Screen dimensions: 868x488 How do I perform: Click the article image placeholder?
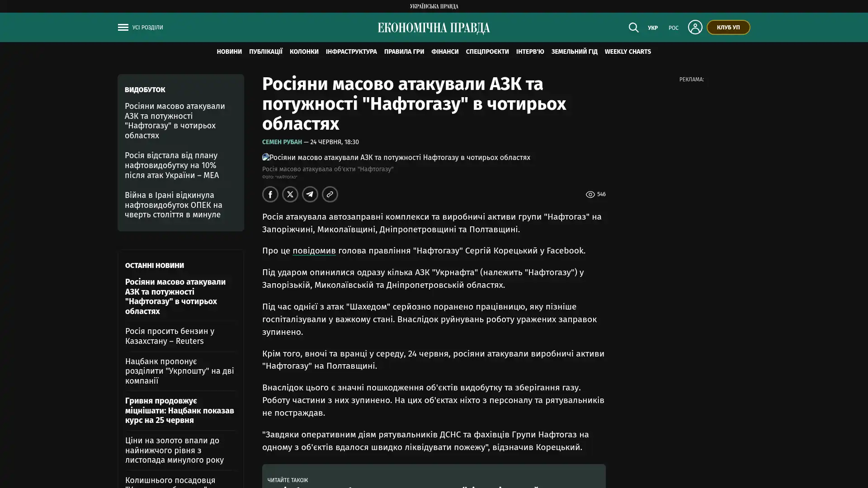click(x=396, y=158)
